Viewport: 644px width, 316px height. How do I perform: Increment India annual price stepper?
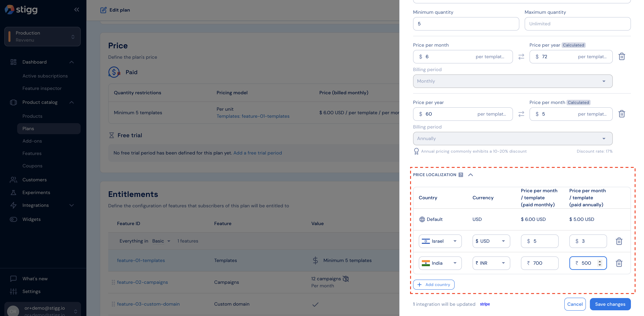pos(599,261)
